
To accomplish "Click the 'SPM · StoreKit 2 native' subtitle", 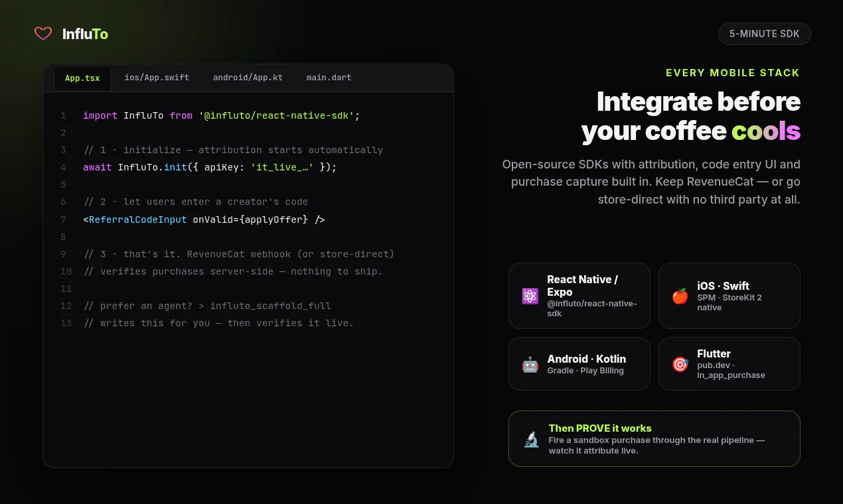I will point(729,302).
